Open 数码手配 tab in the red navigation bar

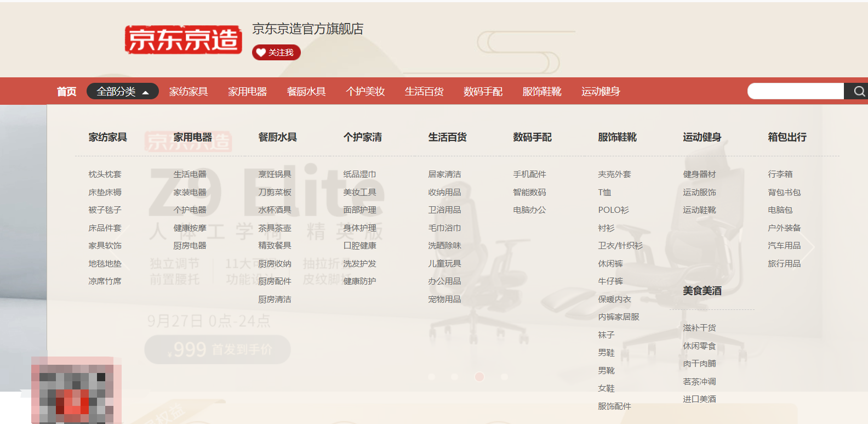pos(483,91)
